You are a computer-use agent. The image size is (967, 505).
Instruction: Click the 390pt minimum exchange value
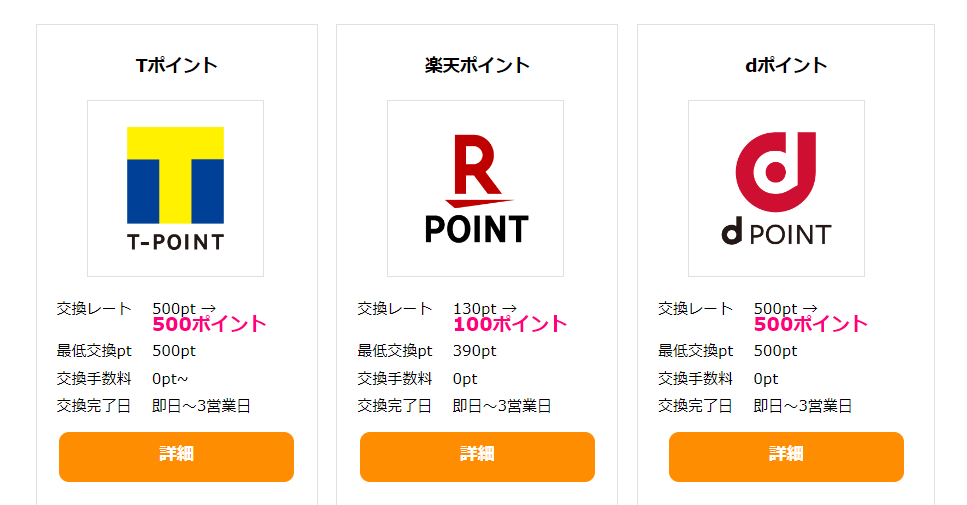[475, 351]
